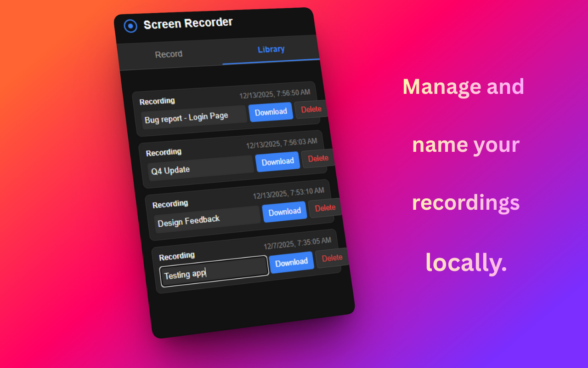The image size is (588, 368).
Task: Click the Screen Recorder record icon
Action: [130, 26]
